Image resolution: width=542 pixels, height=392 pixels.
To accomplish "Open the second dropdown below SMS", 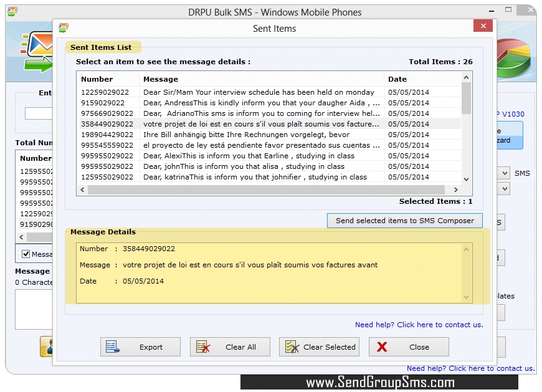I will (x=505, y=189).
